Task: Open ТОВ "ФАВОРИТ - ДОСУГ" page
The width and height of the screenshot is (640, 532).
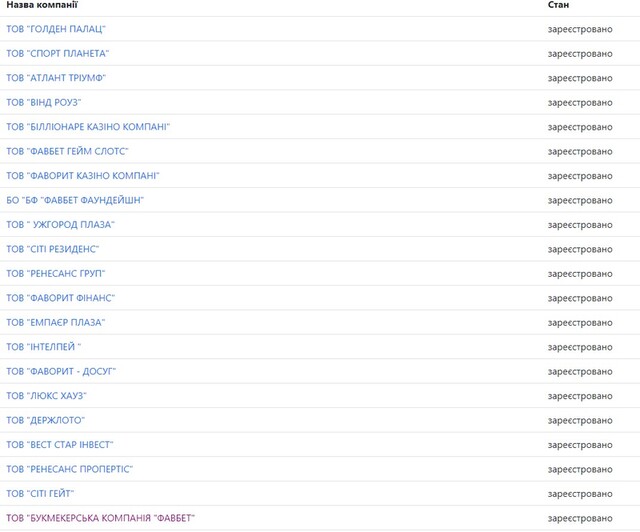Action: coord(61,371)
